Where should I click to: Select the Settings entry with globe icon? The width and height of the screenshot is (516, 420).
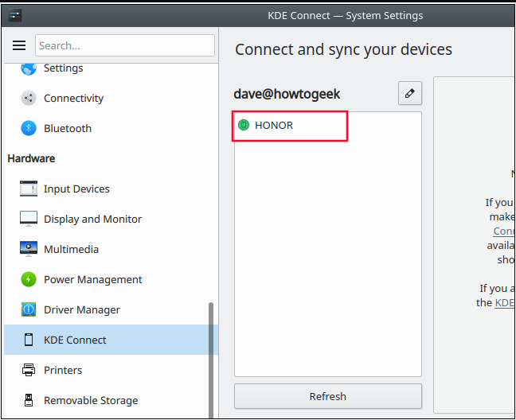click(x=111, y=69)
